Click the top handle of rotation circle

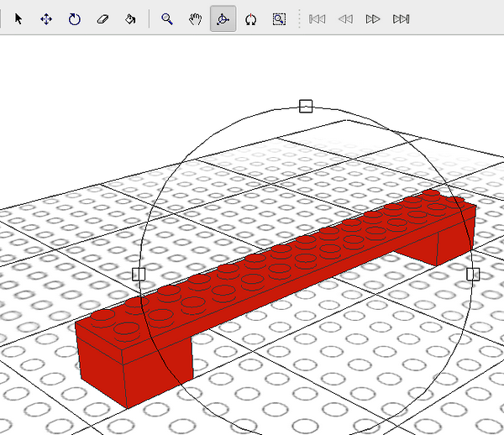tap(306, 106)
